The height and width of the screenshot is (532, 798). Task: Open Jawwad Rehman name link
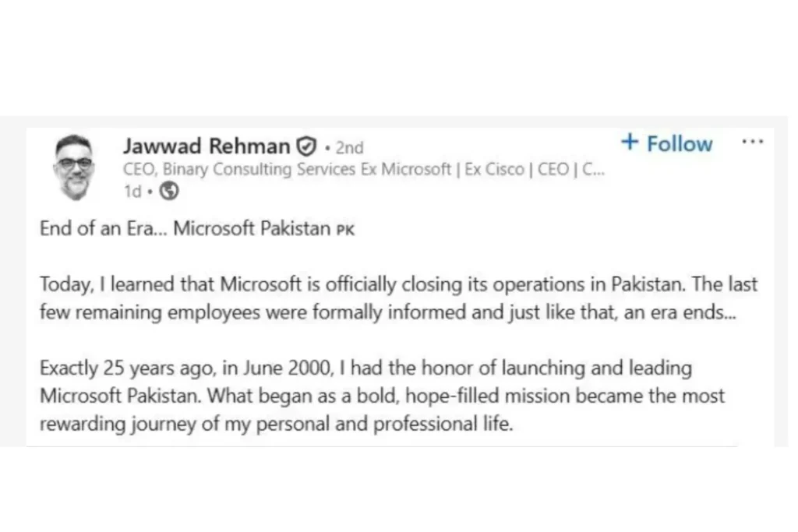pyautogui.click(x=207, y=146)
